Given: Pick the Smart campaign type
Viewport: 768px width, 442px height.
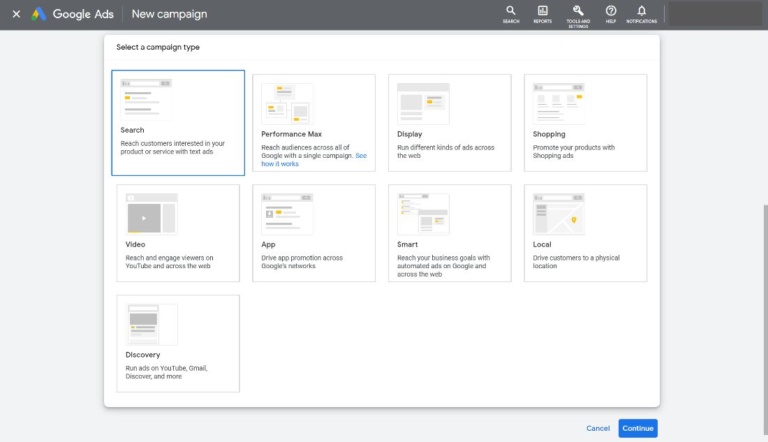Looking at the screenshot, I should coord(450,233).
